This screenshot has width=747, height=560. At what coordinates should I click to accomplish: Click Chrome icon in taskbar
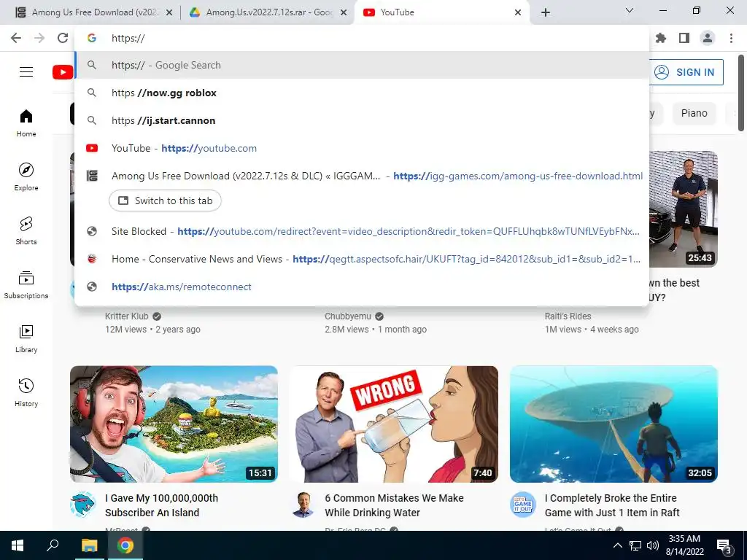click(x=125, y=545)
